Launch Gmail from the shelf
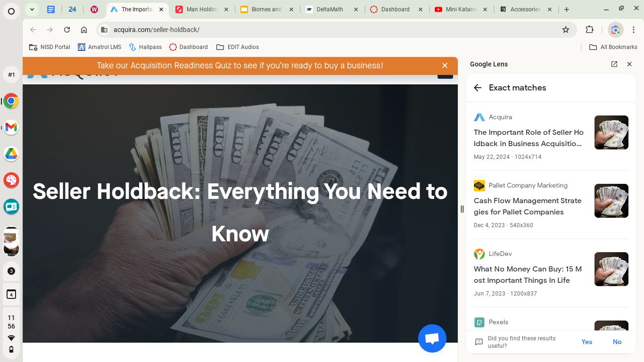This screenshot has width=644, height=362. tap(11, 127)
